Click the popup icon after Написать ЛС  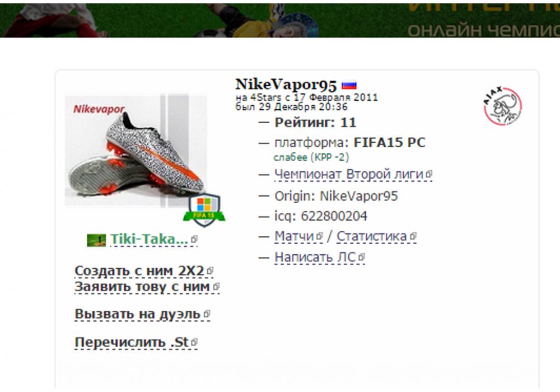point(361,257)
